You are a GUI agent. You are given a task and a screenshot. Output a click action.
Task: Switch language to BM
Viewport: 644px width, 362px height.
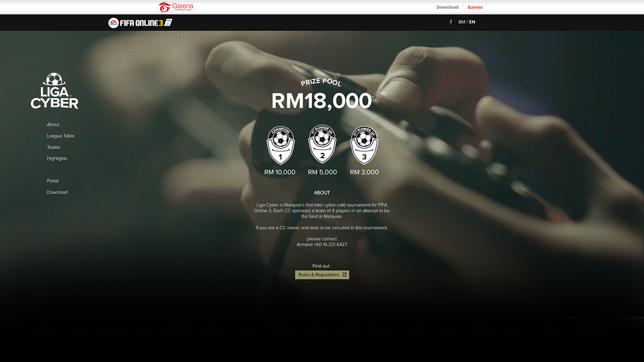[462, 22]
